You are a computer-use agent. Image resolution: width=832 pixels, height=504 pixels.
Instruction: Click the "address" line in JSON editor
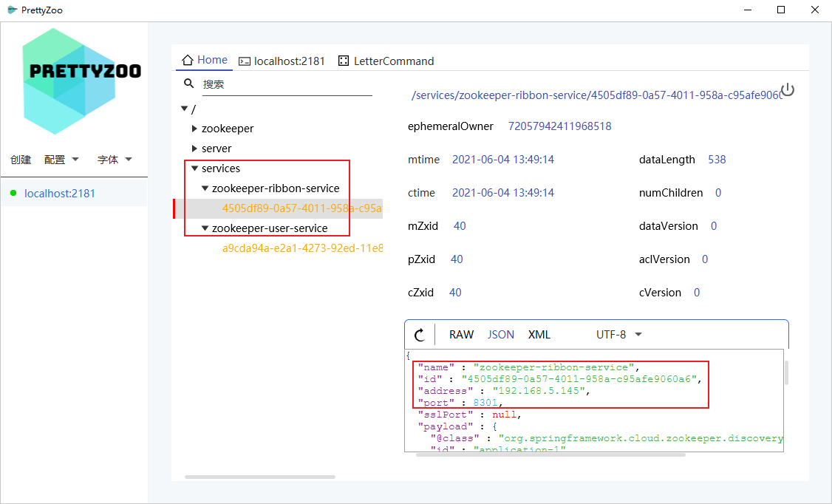point(504,391)
